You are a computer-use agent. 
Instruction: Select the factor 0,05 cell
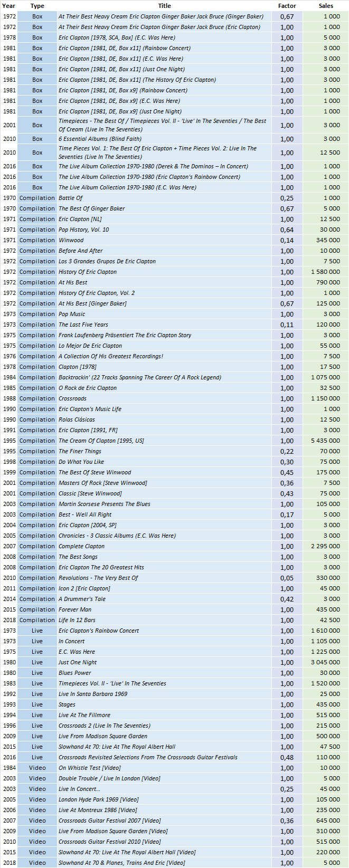click(287, 578)
